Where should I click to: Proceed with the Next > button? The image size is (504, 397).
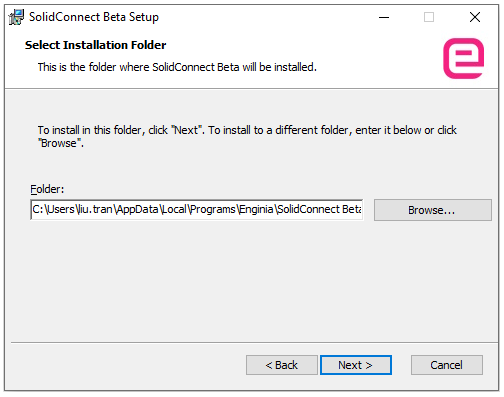coord(356,365)
